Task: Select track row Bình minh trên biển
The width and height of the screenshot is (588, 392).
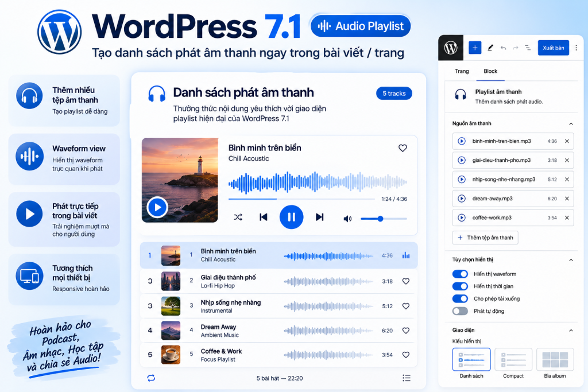Action: coord(278,255)
